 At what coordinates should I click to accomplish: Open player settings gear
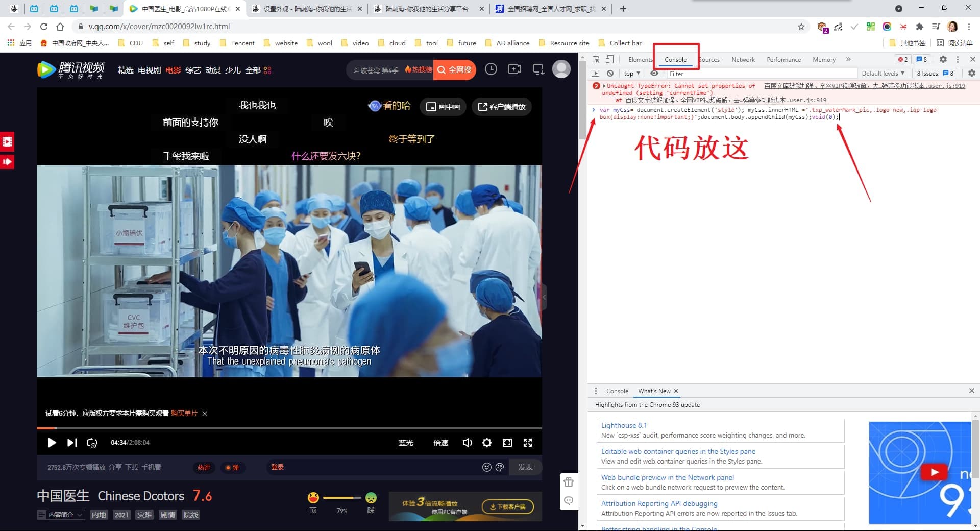pyautogui.click(x=487, y=443)
